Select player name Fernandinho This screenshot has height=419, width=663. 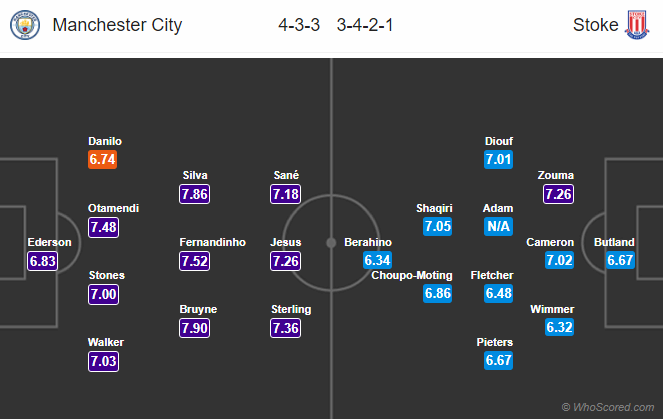click(212, 242)
